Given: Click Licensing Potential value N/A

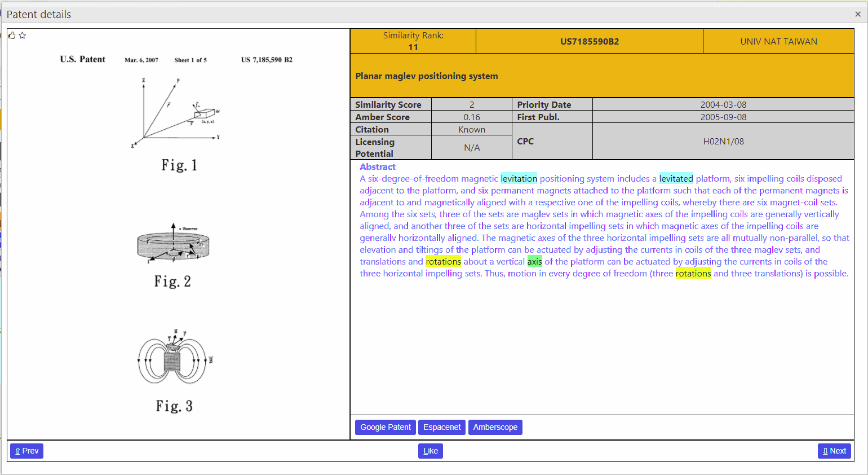Looking at the screenshot, I should [x=472, y=147].
